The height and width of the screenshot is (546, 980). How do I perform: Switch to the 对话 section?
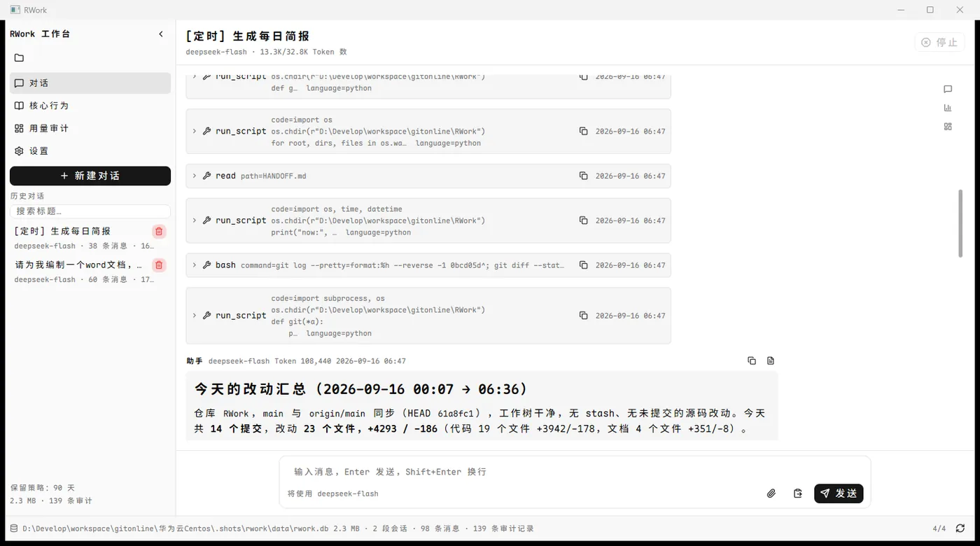pyautogui.click(x=90, y=83)
